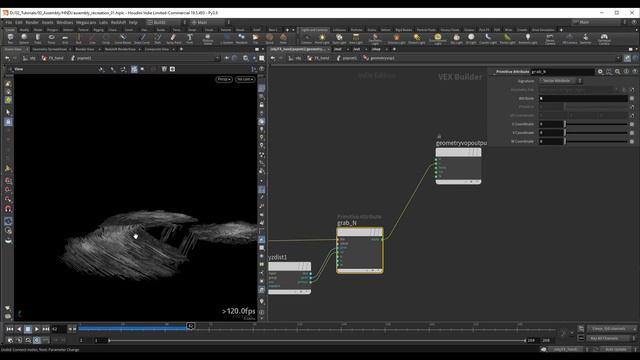Select the Tube shelf tool
Image resolution: width=640 pixels, height=360 pixels.
coord(38,38)
